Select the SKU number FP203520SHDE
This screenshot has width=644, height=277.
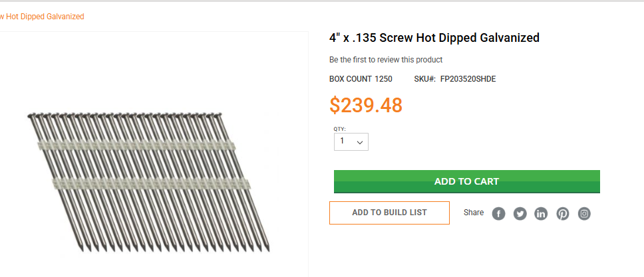tap(468, 79)
